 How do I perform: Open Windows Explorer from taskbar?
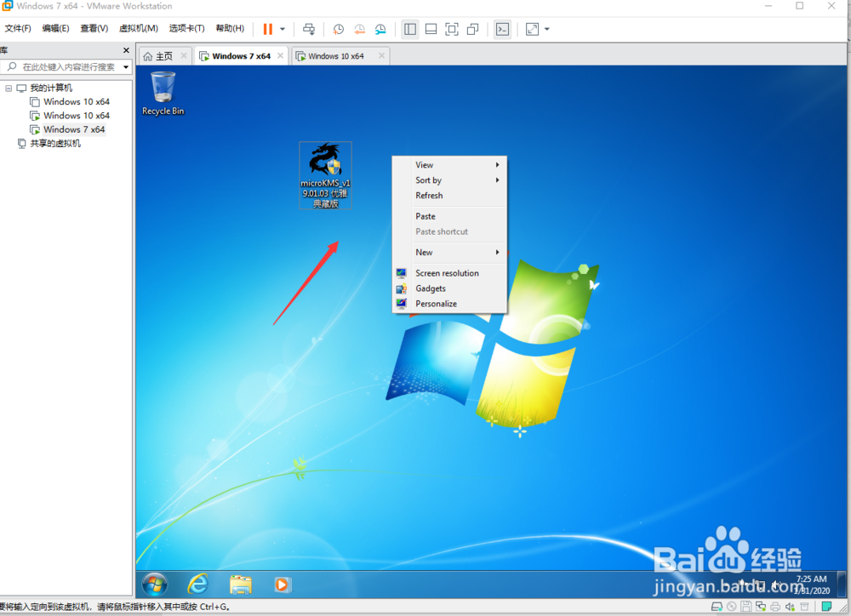click(241, 585)
